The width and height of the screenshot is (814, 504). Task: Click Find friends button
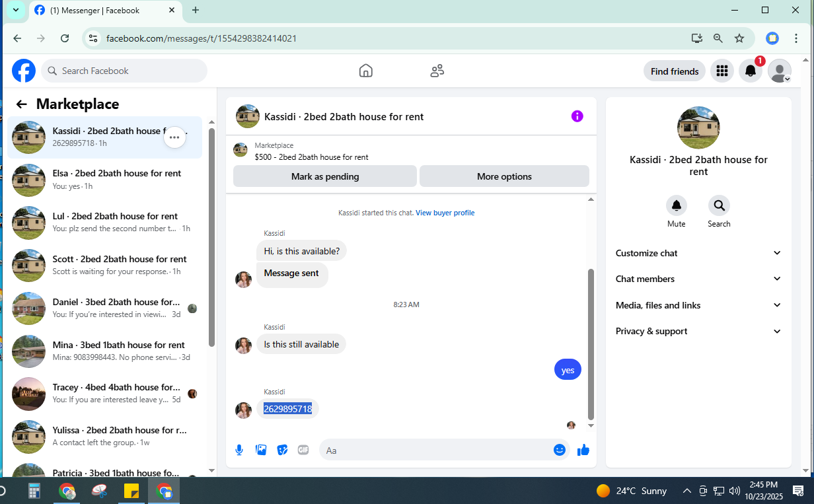[x=675, y=71]
